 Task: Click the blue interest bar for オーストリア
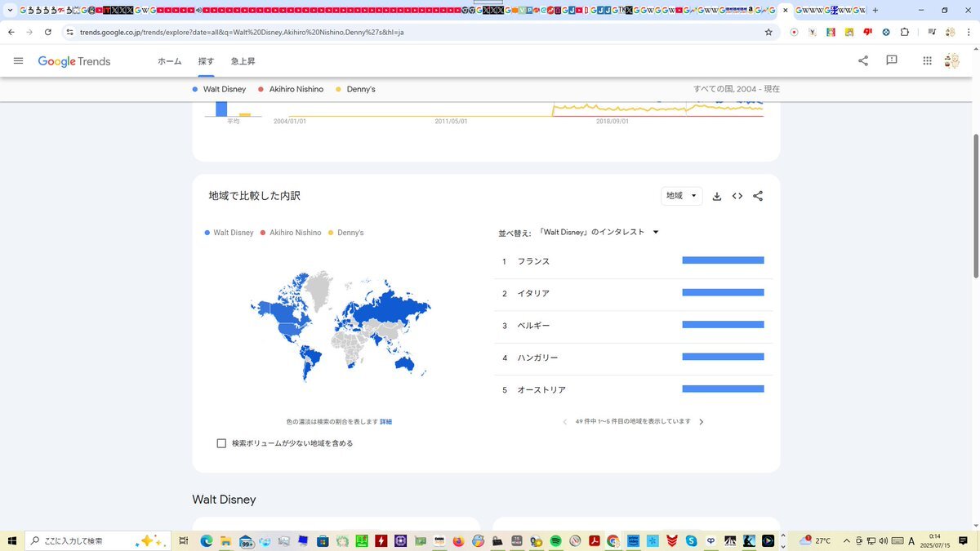click(x=723, y=389)
